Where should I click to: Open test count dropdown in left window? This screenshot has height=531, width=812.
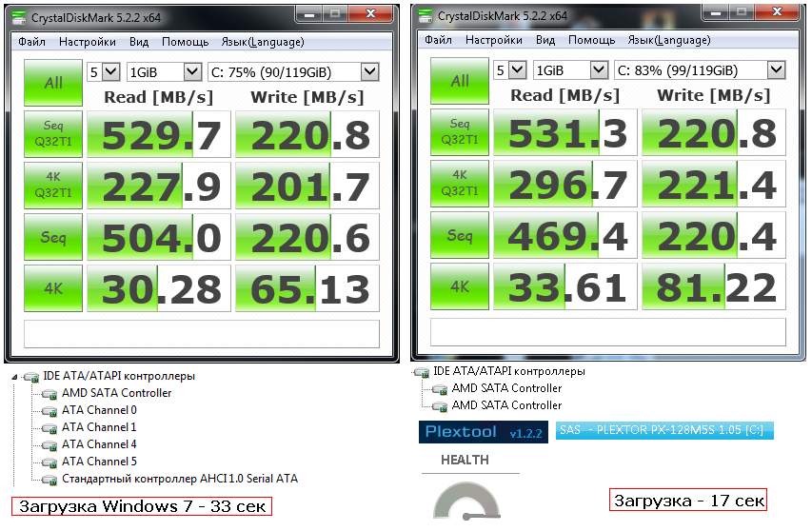pos(110,72)
